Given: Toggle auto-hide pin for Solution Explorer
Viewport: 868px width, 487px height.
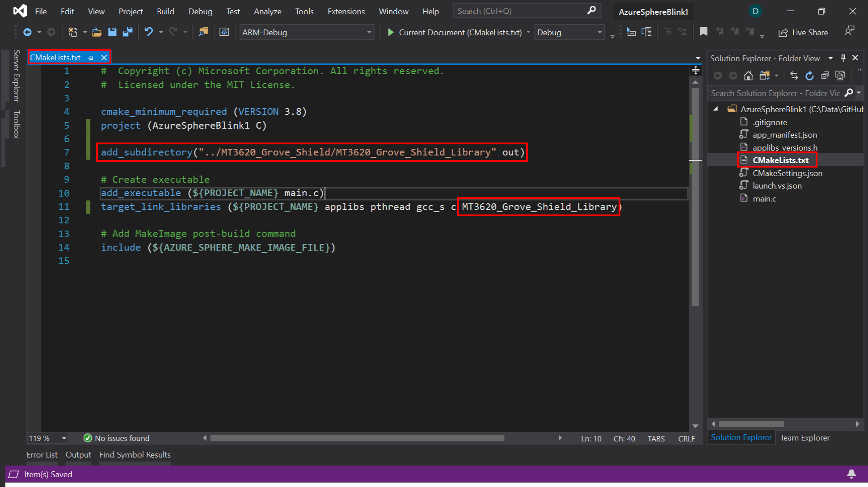Looking at the screenshot, I should pos(843,58).
